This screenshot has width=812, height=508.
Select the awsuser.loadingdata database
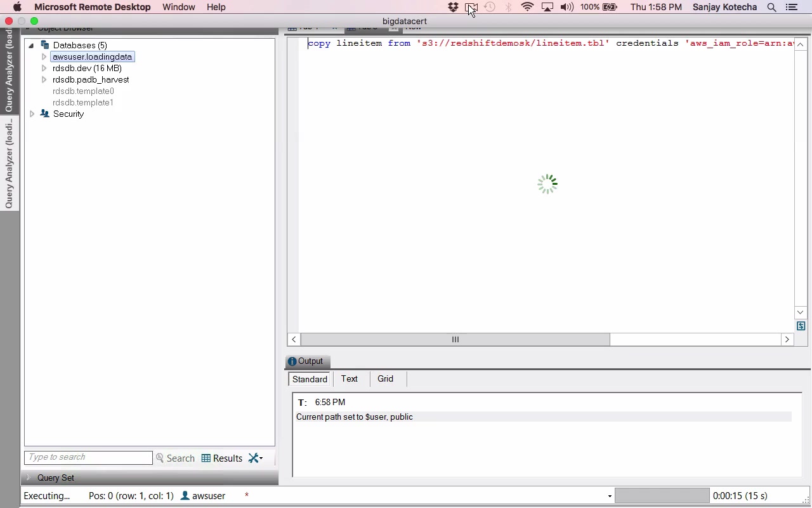click(93, 57)
